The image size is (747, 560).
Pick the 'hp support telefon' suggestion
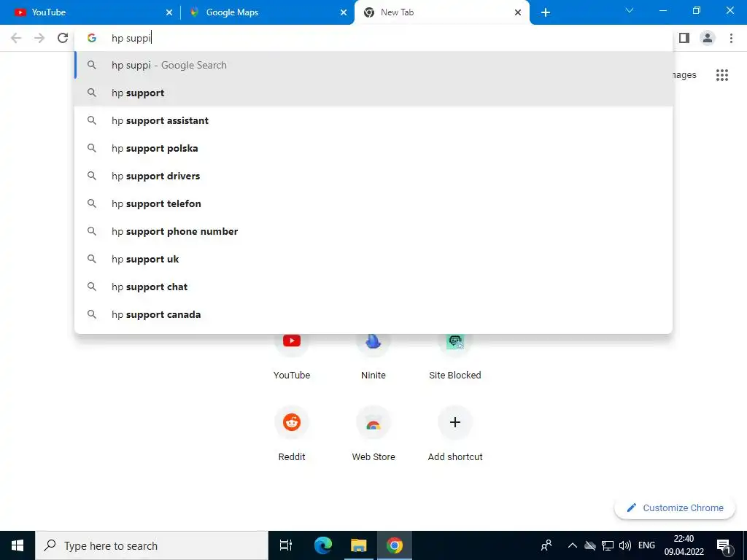[x=373, y=203]
